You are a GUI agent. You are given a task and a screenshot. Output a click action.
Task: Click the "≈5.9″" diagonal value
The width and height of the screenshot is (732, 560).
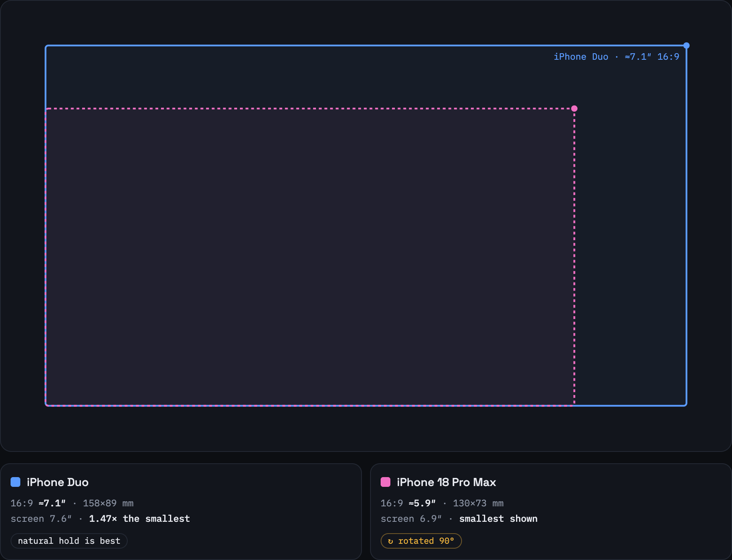tap(422, 503)
